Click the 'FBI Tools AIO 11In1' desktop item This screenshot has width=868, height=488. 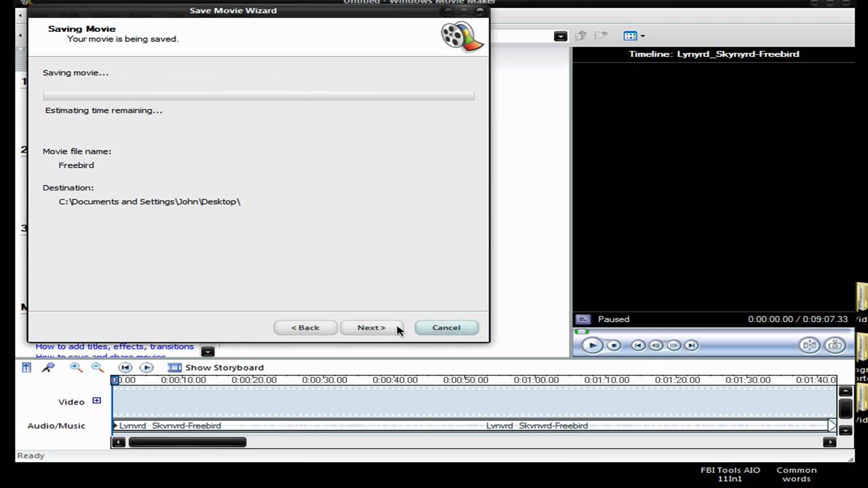point(730,474)
